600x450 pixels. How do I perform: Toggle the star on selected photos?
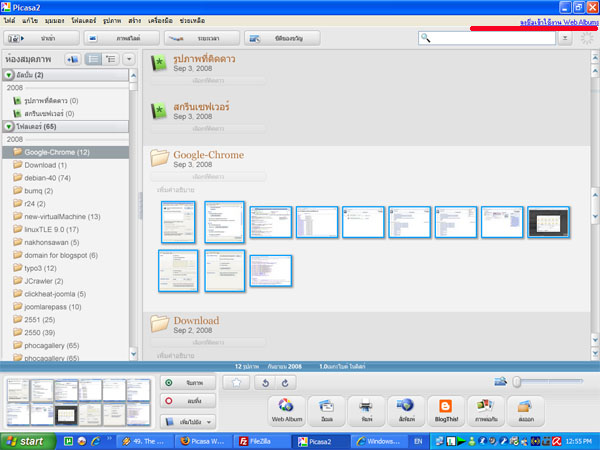236,383
